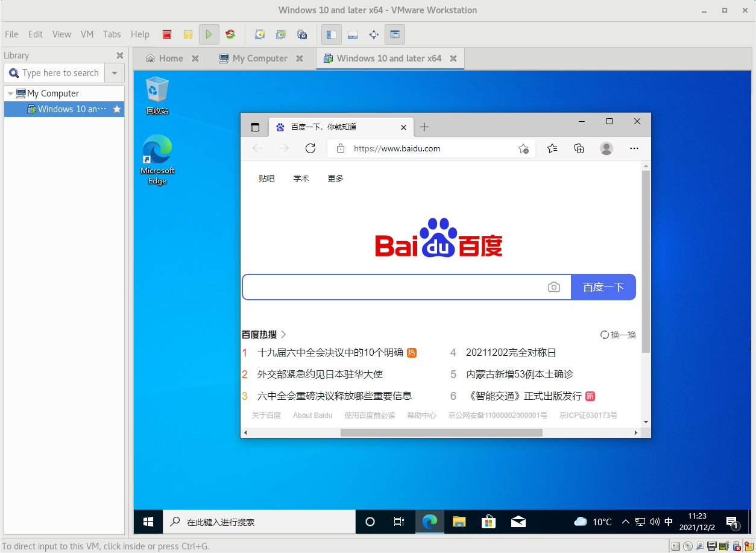The height and width of the screenshot is (553, 756).
Task: Open Edge Settings and more menu
Action: click(x=634, y=148)
